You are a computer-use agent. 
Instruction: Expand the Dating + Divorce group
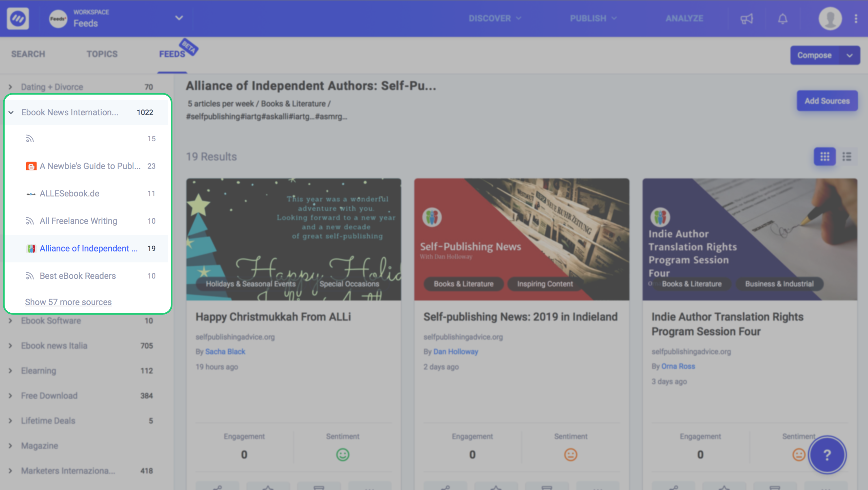coord(11,87)
